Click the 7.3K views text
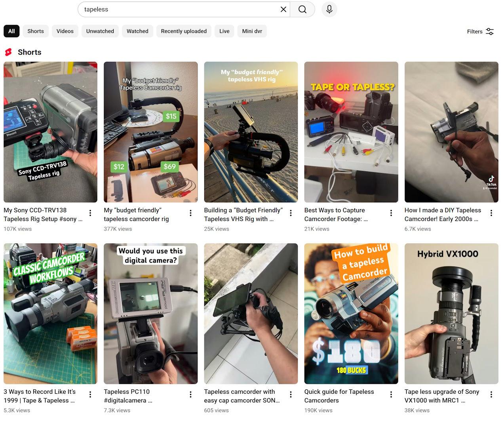 [117, 410]
